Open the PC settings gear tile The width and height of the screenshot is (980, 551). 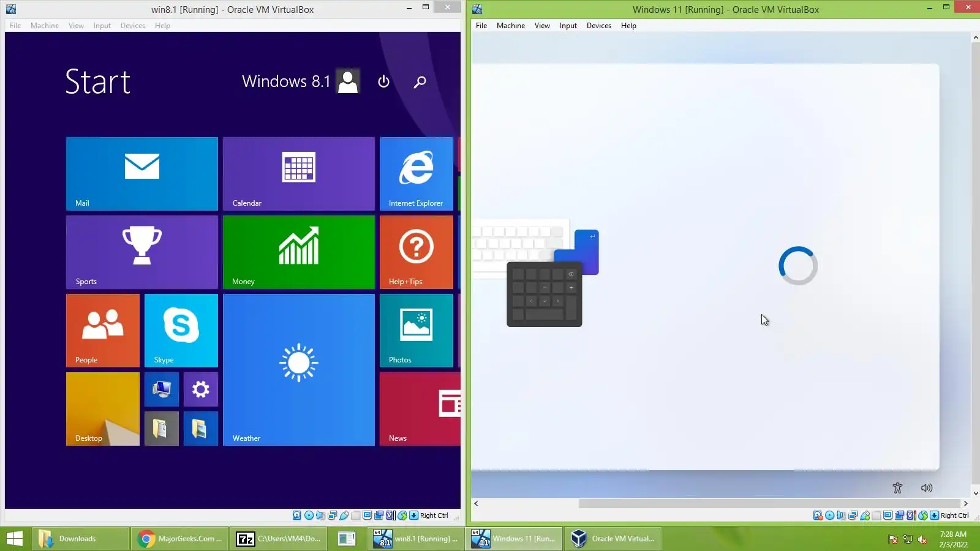tap(201, 389)
